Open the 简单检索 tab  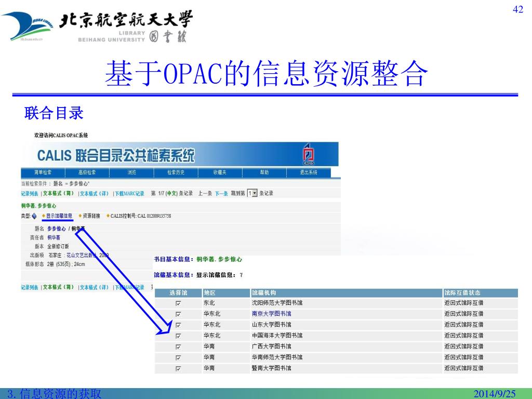click(x=43, y=172)
